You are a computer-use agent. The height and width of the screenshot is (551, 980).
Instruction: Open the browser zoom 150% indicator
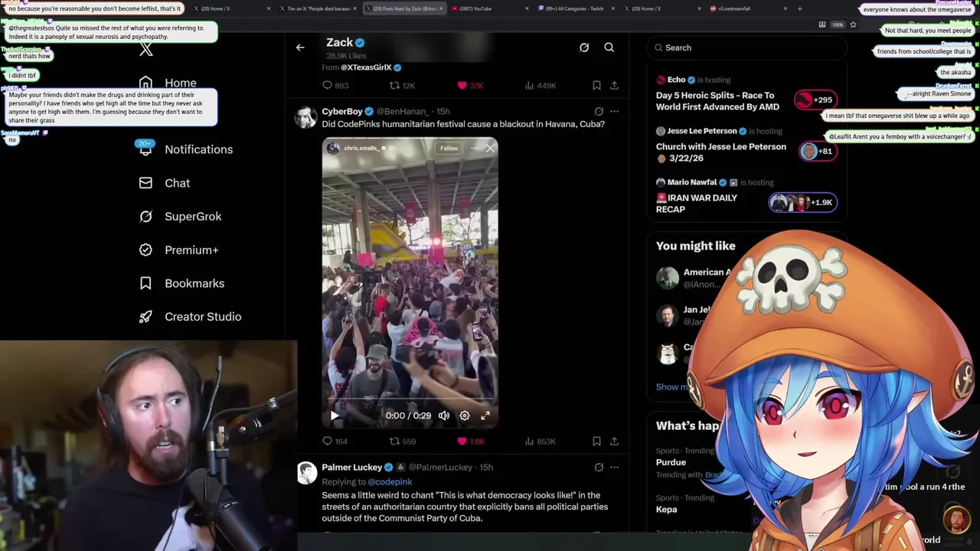(838, 24)
